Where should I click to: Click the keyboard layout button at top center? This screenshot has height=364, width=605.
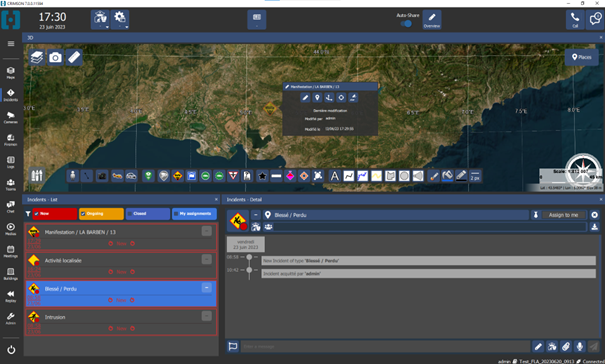(257, 20)
